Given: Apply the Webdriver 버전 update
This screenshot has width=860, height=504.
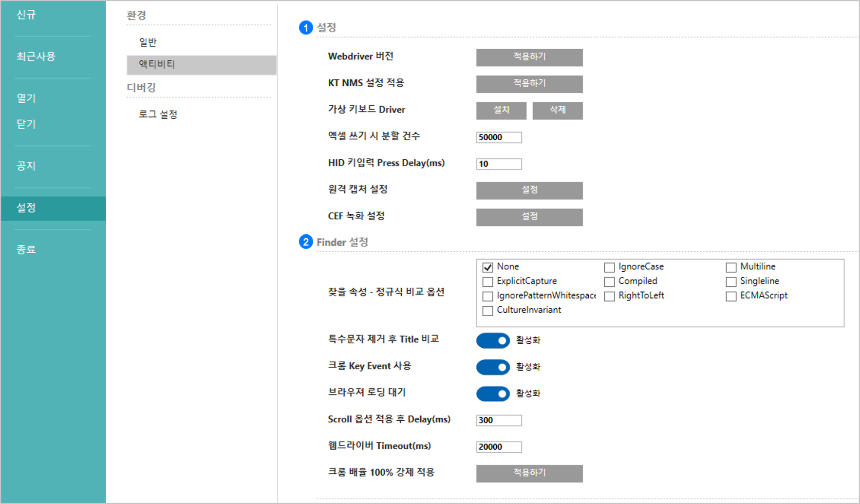Looking at the screenshot, I should [529, 57].
